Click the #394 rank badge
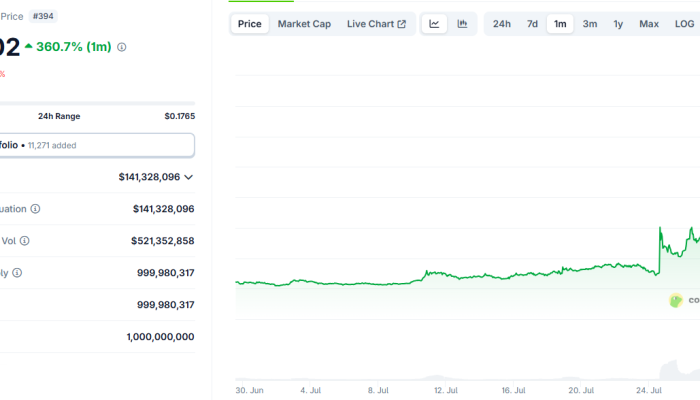The width and height of the screenshot is (700, 400). 44,16
